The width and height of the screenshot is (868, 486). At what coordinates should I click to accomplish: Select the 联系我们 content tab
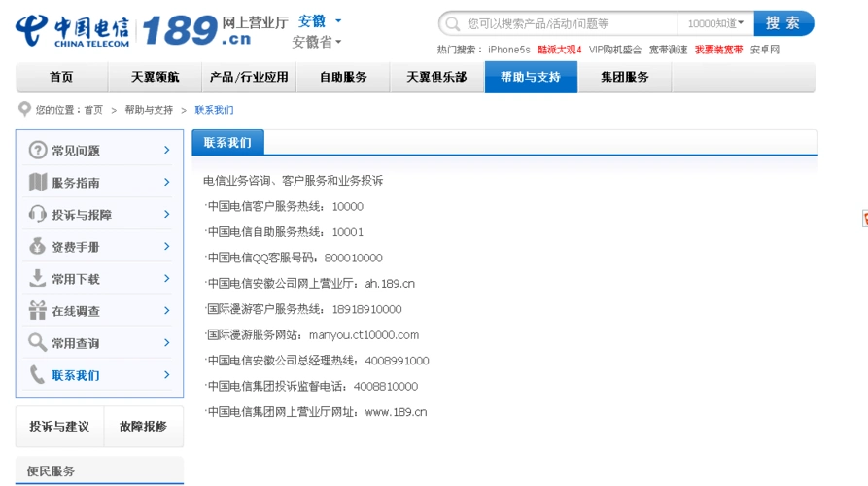point(227,143)
